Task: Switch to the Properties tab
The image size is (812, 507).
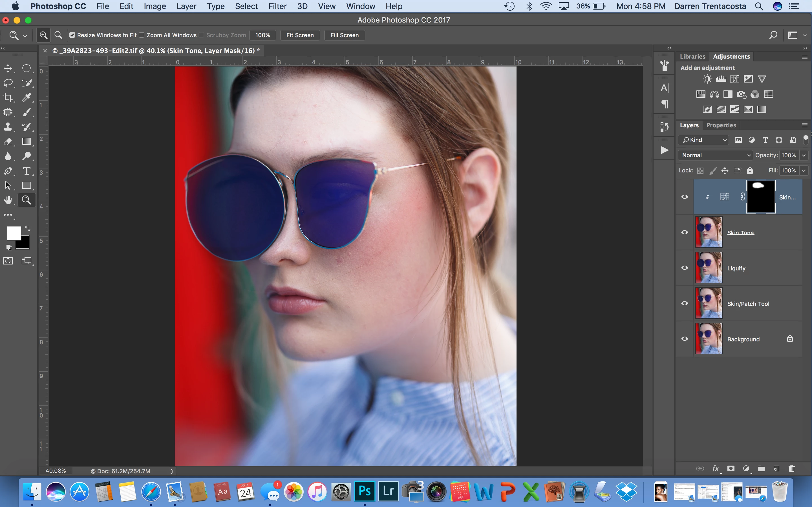Action: (721, 125)
